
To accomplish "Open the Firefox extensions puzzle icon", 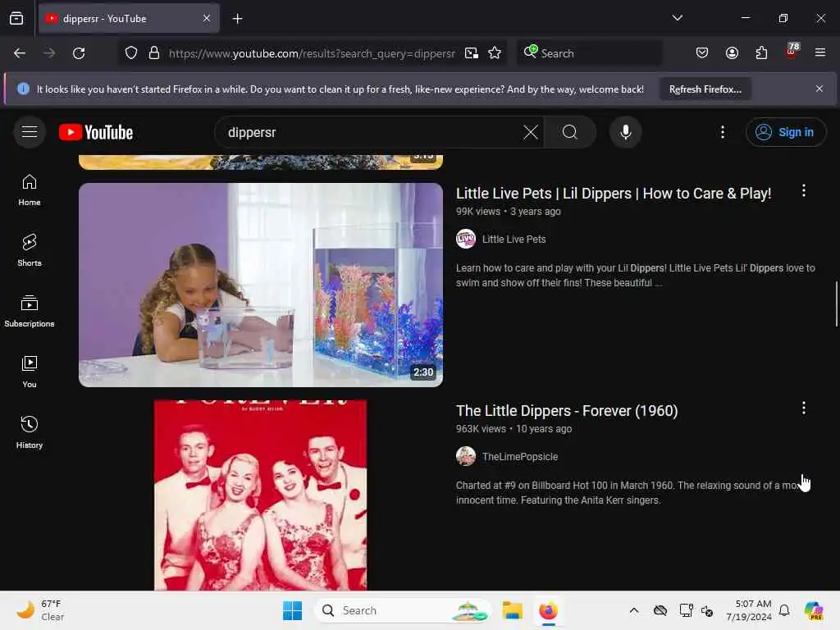I will pos(761,53).
